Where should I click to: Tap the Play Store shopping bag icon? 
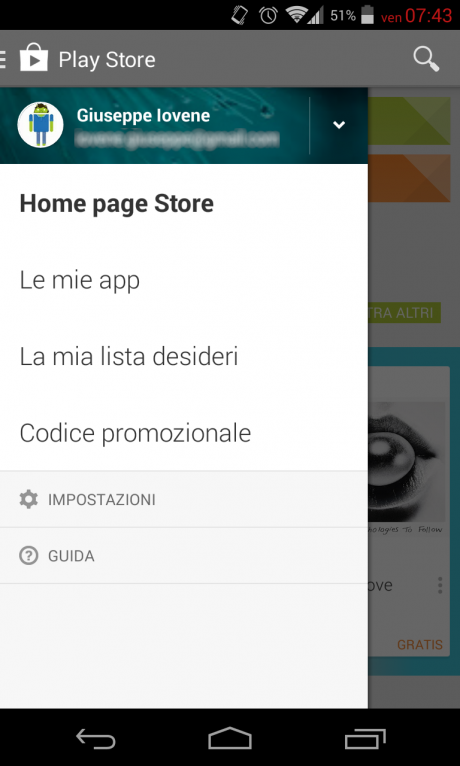click(x=34, y=58)
